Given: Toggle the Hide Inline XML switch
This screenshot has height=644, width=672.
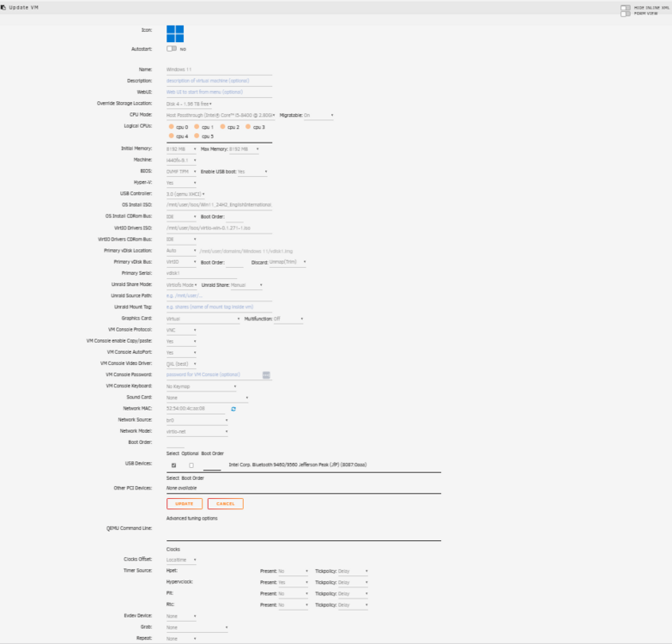Looking at the screenshot, I should click(626, 8).
